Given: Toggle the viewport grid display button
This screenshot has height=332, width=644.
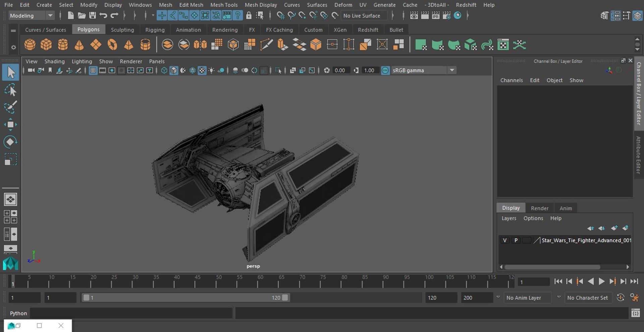Looking at the screenshot, I should pyautogui.click(x=93, y=70).
